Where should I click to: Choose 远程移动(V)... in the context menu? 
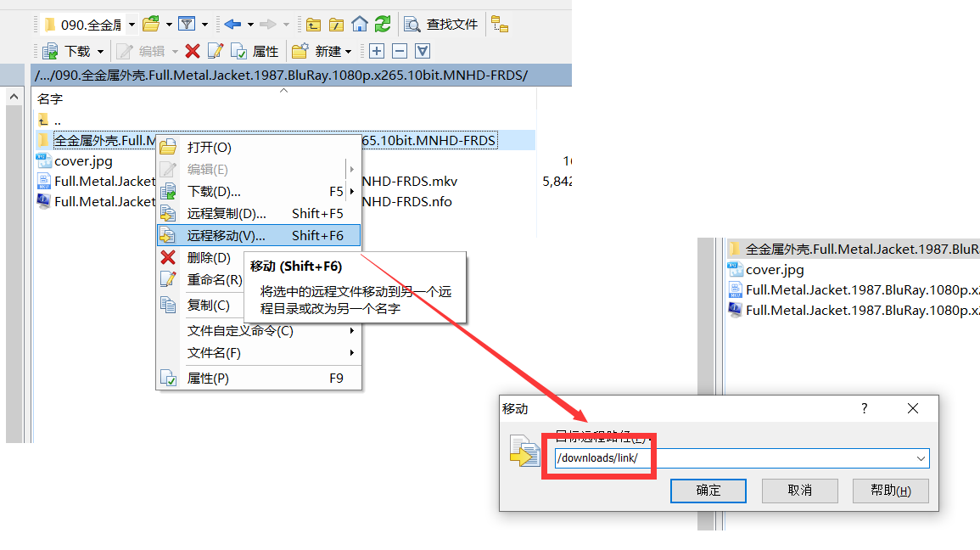(259, 236)
